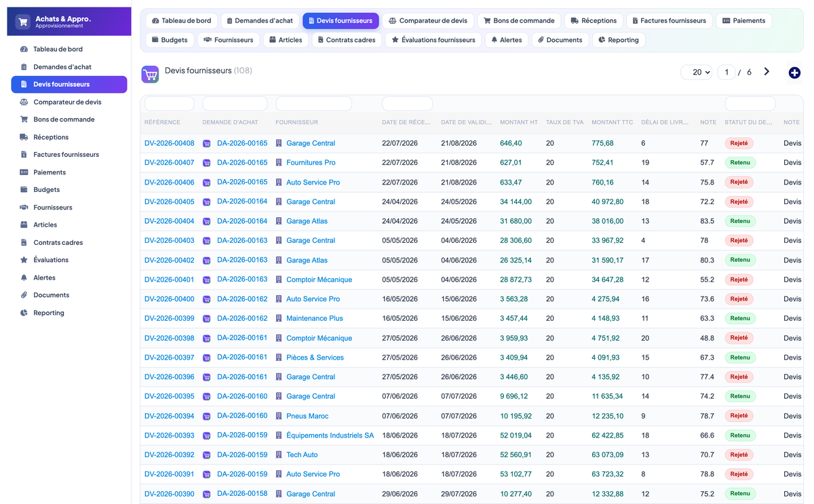Click the Date de réception filter field
Viewport: 814px width, 504px height.
click(x=407, y=104)
